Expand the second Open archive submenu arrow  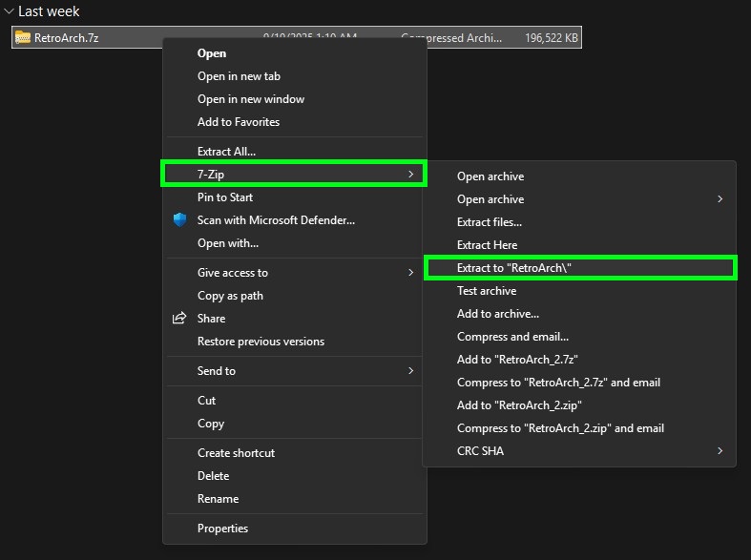(x=720, y=199)
